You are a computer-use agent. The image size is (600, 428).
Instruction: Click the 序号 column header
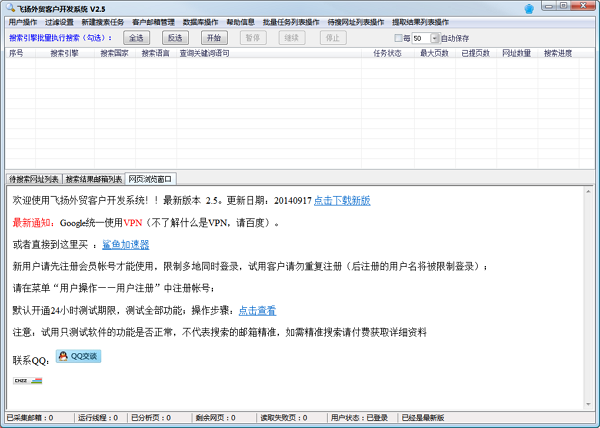coord(20,53)
